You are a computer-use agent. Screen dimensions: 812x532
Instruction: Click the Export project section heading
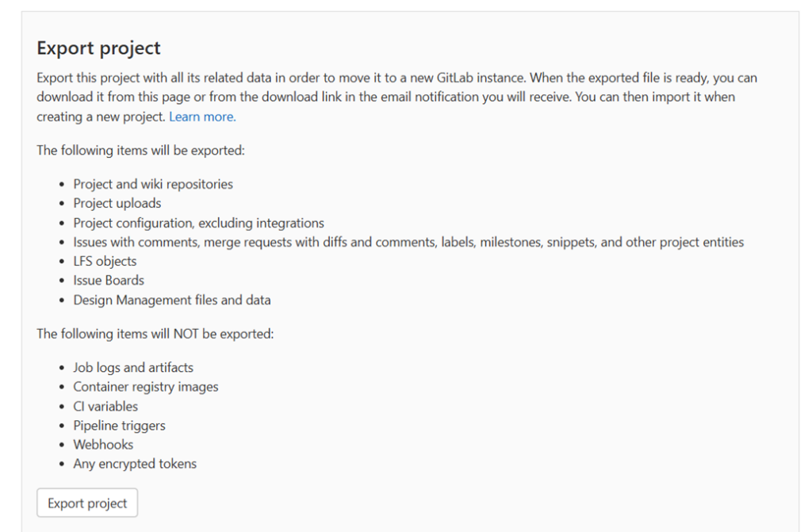98,48
